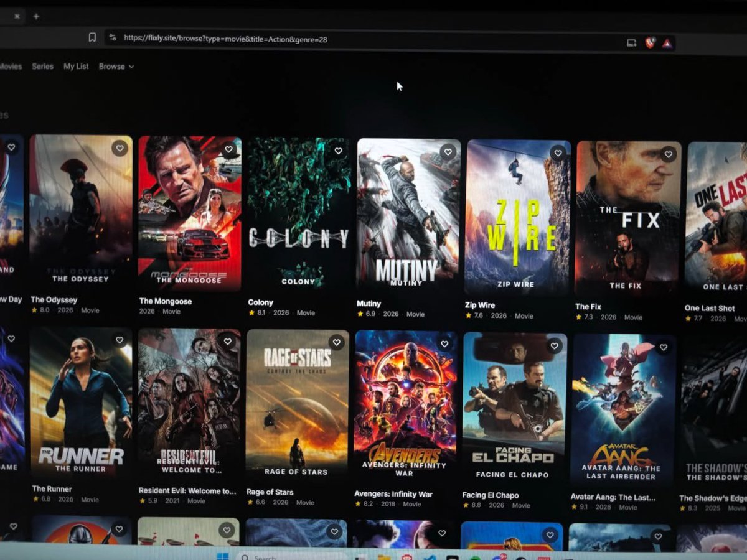The width and height of the screenshot is (747, 560).
Task: Click 'The Shadow's Edge' title text
Action: pyautogui.click(x=713, y=498)
